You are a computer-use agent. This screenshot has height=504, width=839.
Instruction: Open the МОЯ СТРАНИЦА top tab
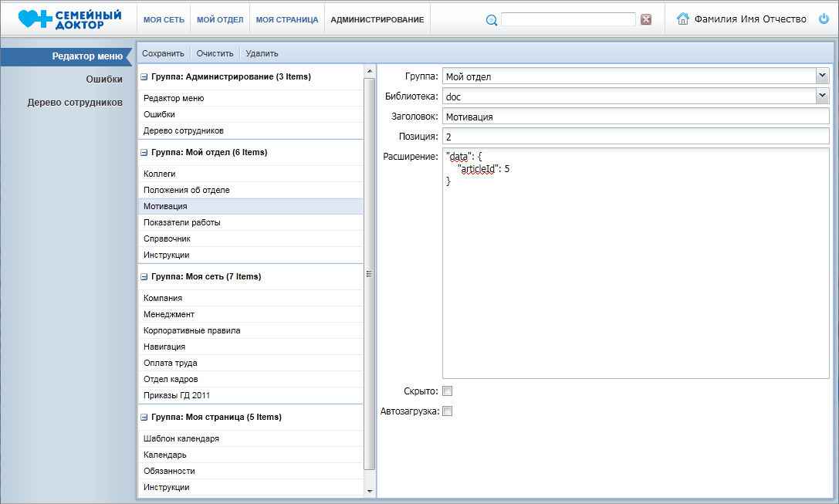click(287, 20)
